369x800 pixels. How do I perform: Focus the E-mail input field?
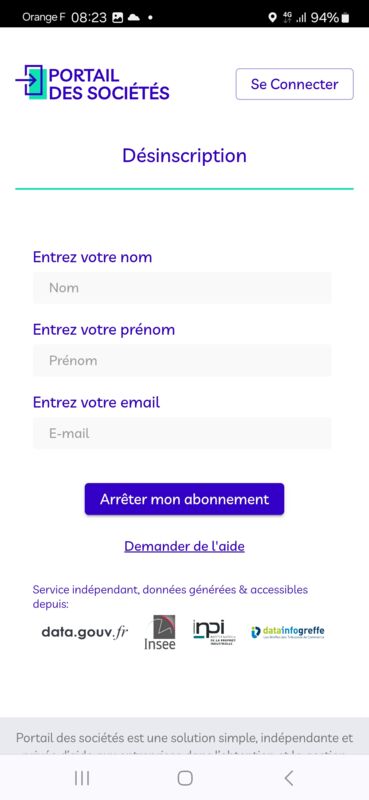[182, 434]
